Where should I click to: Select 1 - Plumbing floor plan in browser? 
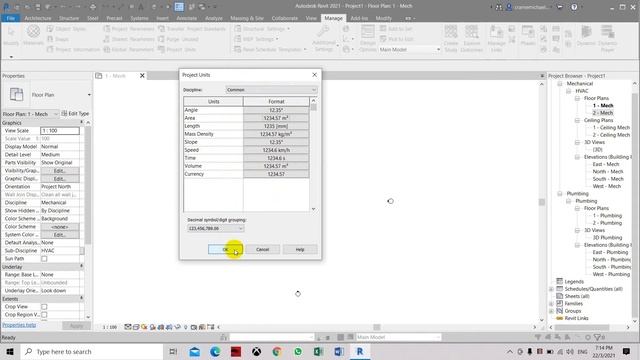pyautogui.click(x=607, y=216)
